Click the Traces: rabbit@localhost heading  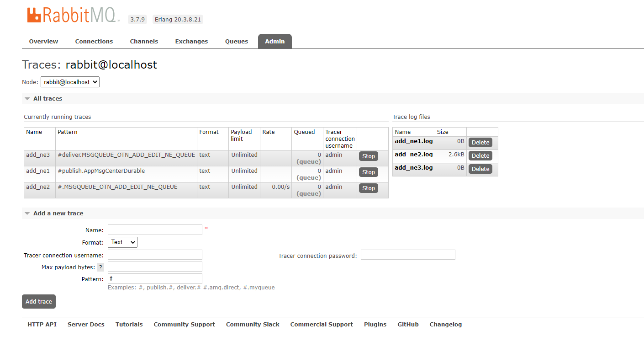(x=90, y=64)
